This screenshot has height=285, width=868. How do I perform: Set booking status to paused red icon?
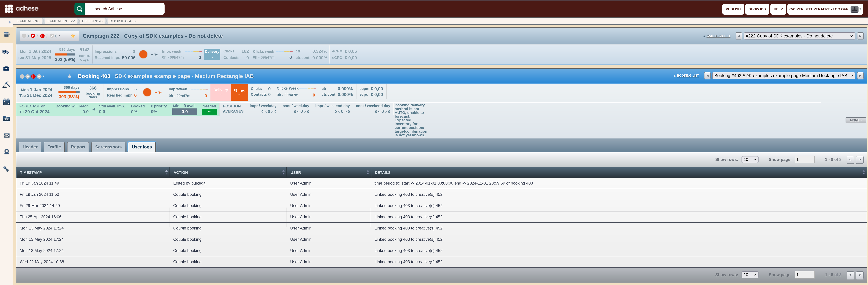[x=33, y=77]
